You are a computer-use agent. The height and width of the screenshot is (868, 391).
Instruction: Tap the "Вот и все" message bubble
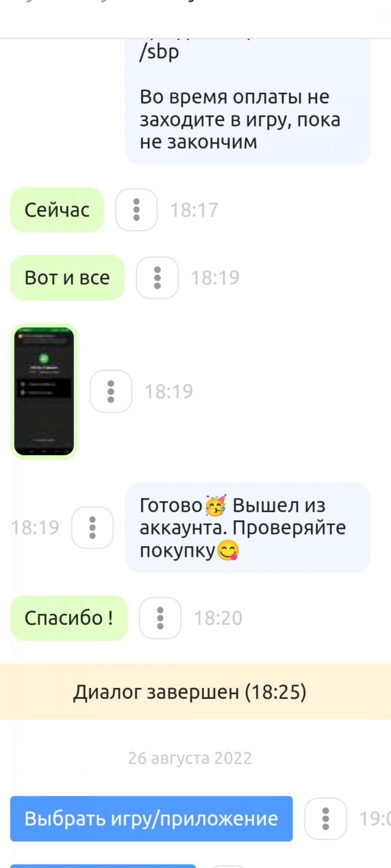coord(67,278)
